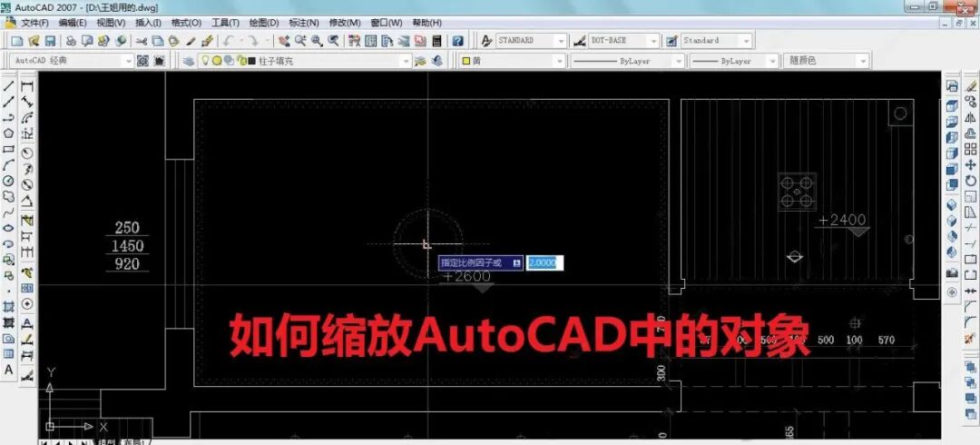Click the 920 dimension text
The width and height of the screenshot is (980, 445).
click(x=128, y=264)
